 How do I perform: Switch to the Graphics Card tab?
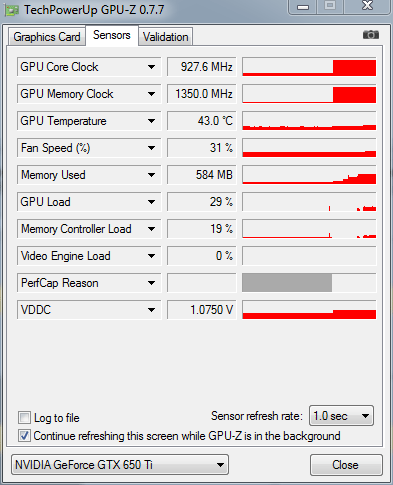click(47, 36)
